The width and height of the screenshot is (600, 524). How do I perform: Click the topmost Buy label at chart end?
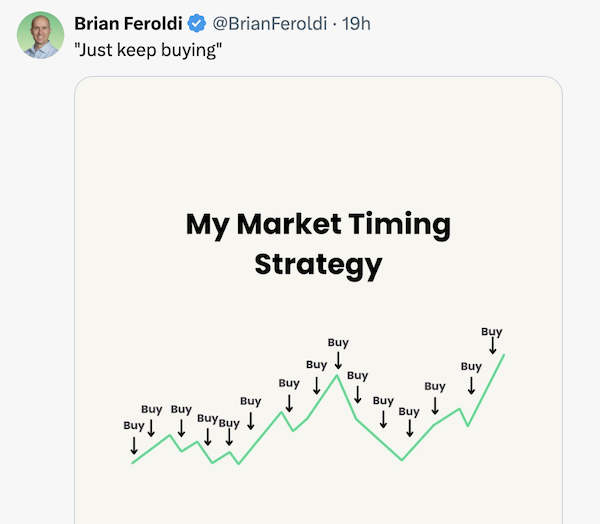[x=492, y=331]
